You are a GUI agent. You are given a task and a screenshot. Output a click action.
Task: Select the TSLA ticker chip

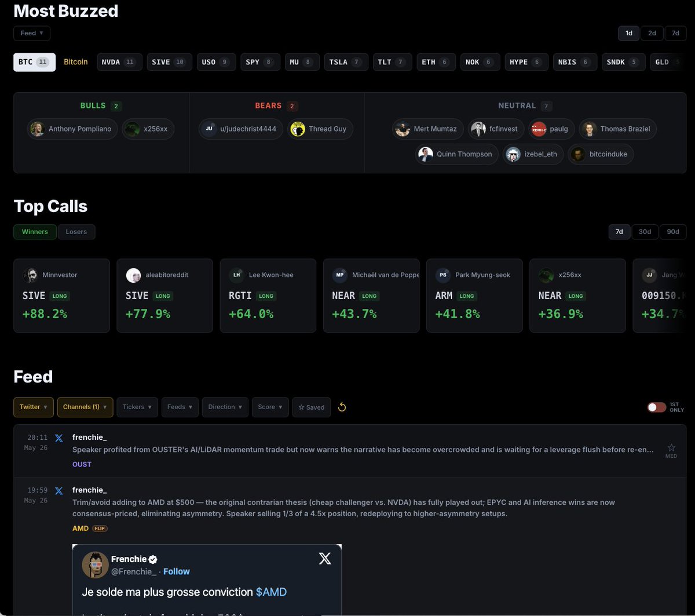click(x=346, y=62)
